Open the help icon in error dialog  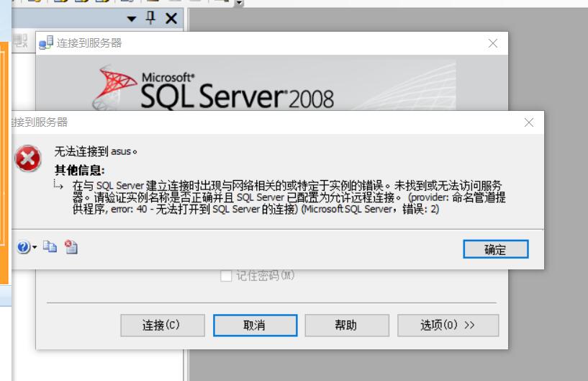[x=23, y=247]
